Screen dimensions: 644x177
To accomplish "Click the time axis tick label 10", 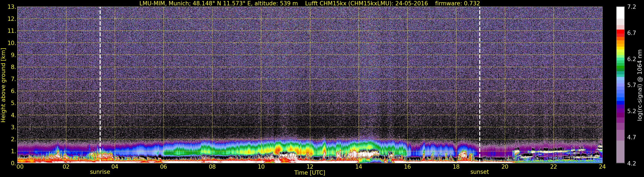I will [261, 167].
